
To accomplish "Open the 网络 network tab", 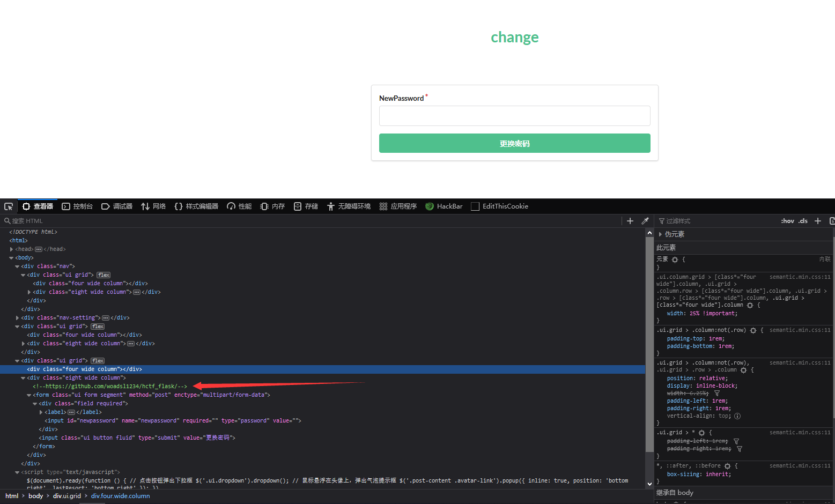I will pos(153,206).
